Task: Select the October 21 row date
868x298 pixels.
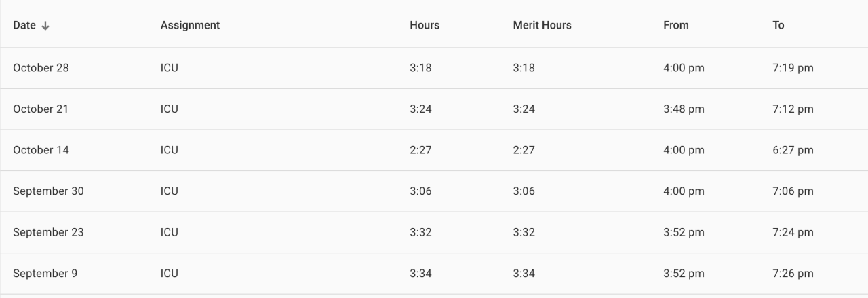Action: 41,109
